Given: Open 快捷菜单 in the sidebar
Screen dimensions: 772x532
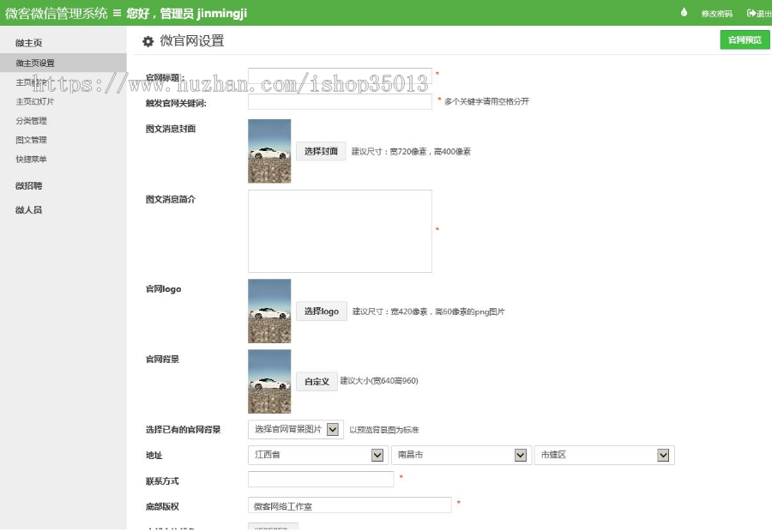Looking at the screenshot, I should (x=31, y=160).
